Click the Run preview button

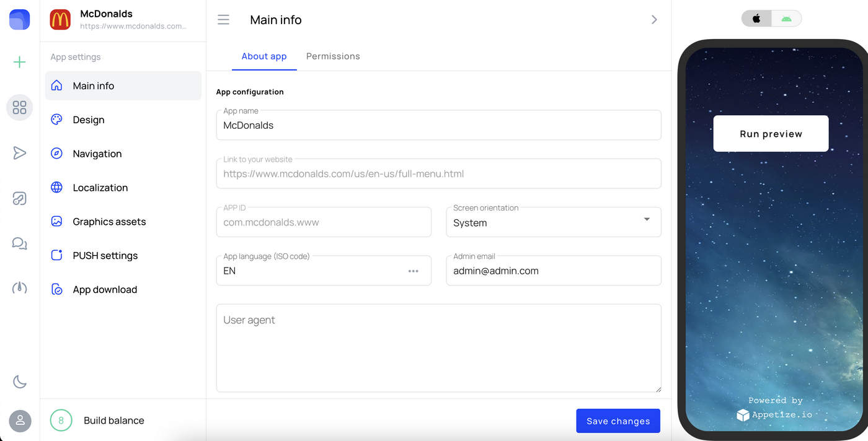pos(771,134)
